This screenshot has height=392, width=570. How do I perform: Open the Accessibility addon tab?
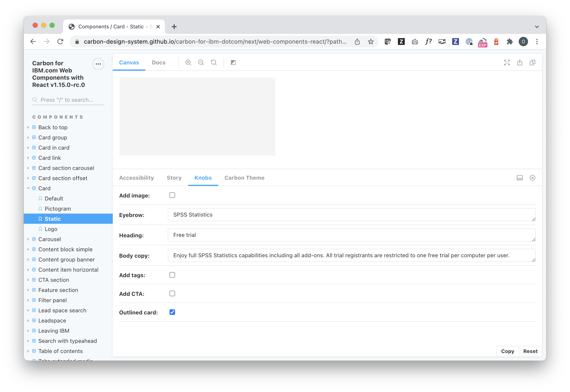(x=136, y=178)
